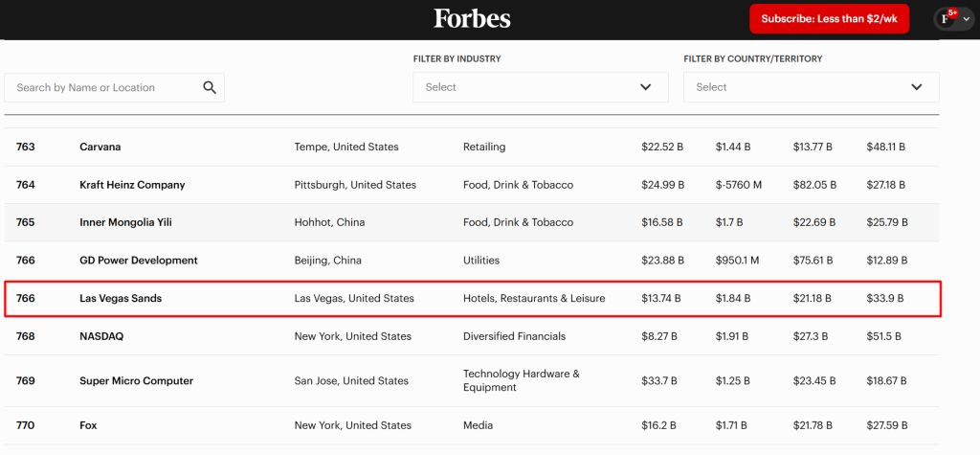Image resolution: width=980 pixels, height=455 pixels.
Task: Click GD Power $12.89 B value
Action: [x=887, y=261]
